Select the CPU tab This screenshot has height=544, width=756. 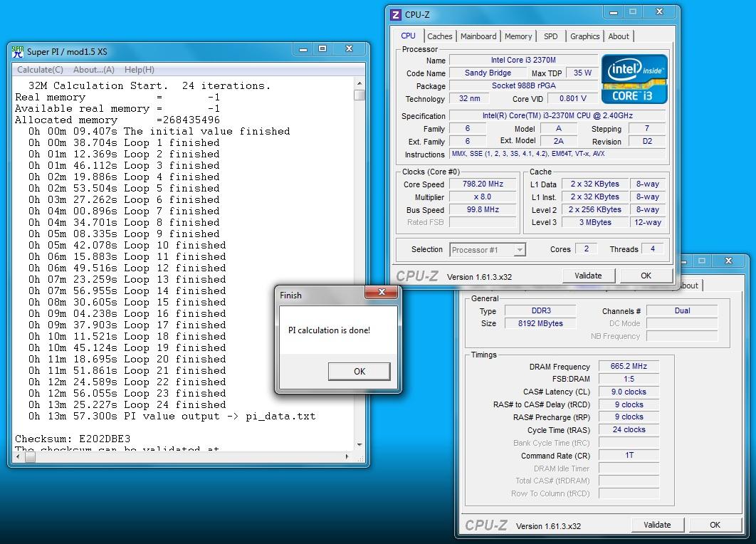[408, 36]
